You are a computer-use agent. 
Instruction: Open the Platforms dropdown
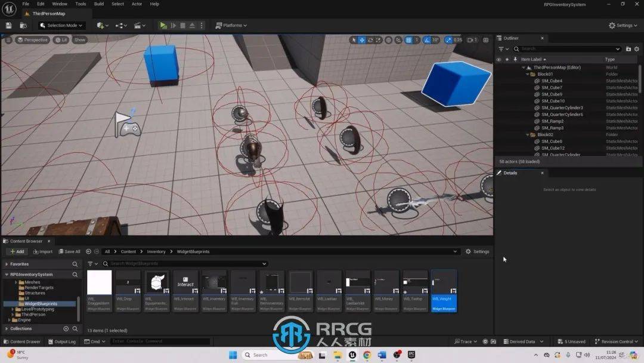231,25
